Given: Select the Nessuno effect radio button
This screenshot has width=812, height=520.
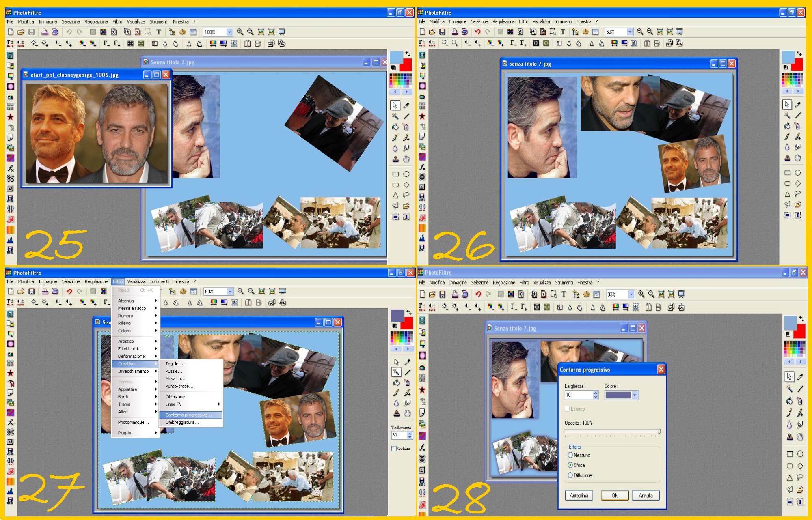Looking at the screenshot, I should coord(570,455).
